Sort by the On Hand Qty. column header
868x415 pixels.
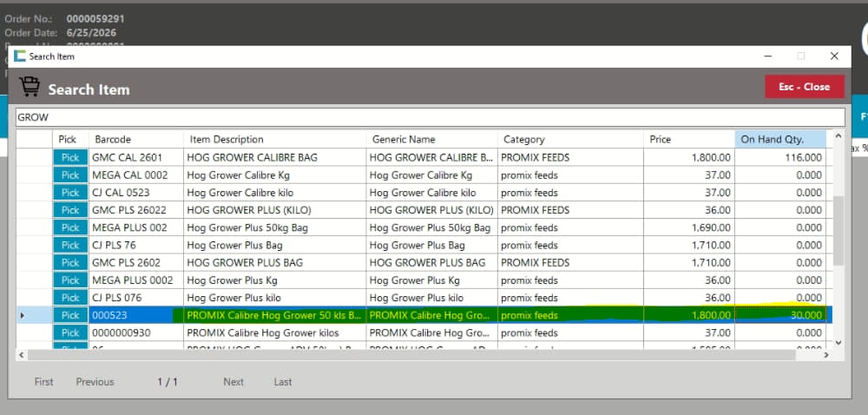click(x=780, y=140)
